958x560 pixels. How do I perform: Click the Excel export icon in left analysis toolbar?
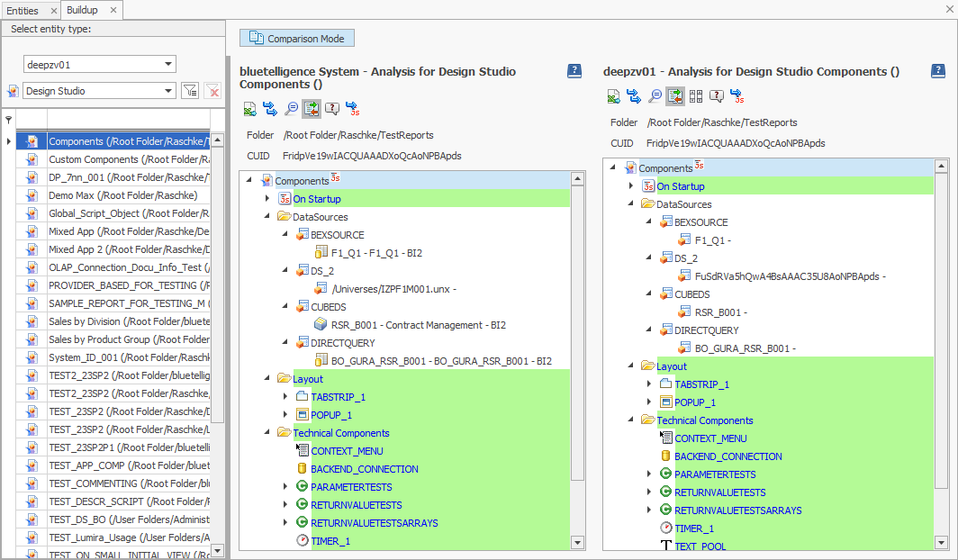[x=250, y=109]
